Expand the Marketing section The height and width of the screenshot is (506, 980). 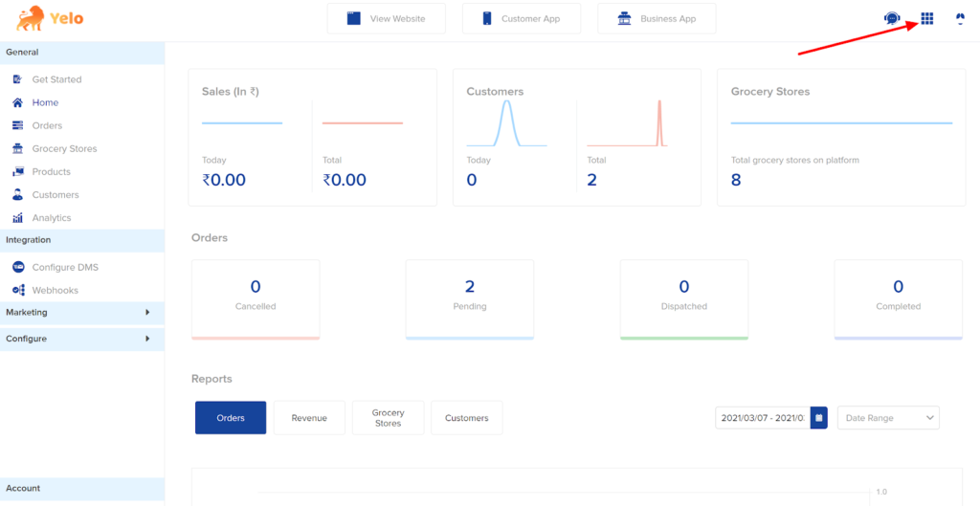point(82,313)
